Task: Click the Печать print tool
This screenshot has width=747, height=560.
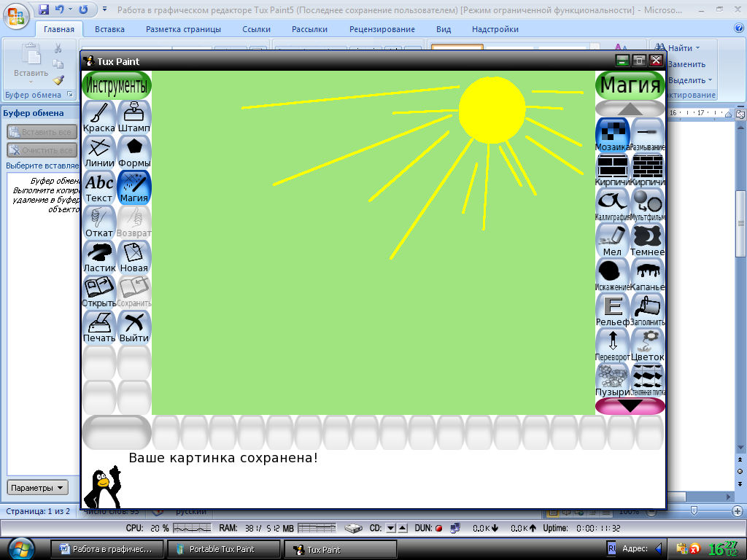Action: click(99, 327)
